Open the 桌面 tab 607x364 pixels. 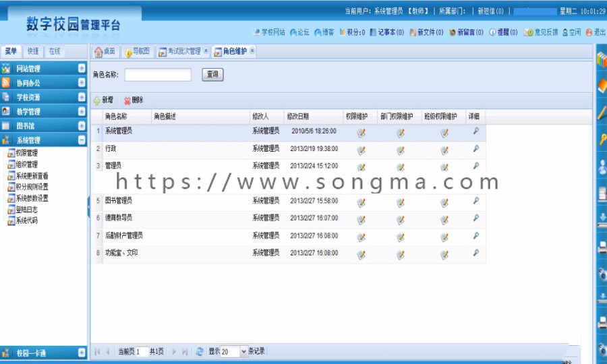coord(105,51)
